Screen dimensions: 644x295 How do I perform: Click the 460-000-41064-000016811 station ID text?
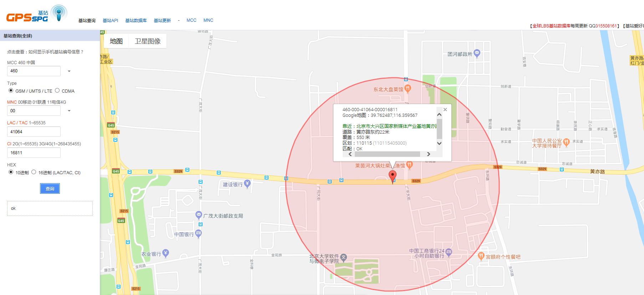[370, 110]
